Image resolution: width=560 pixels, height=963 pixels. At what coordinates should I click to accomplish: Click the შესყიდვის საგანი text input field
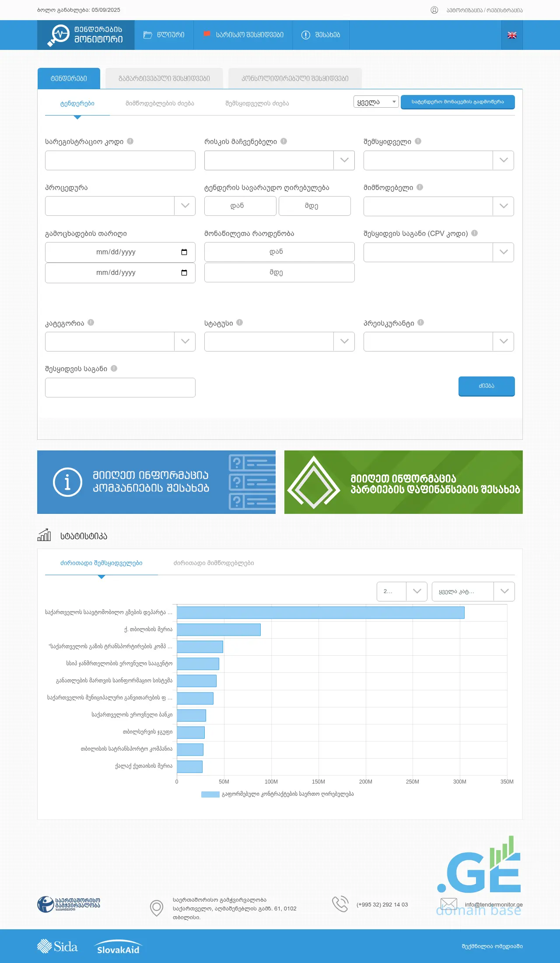pyautogui.click(x=120, y=388)
